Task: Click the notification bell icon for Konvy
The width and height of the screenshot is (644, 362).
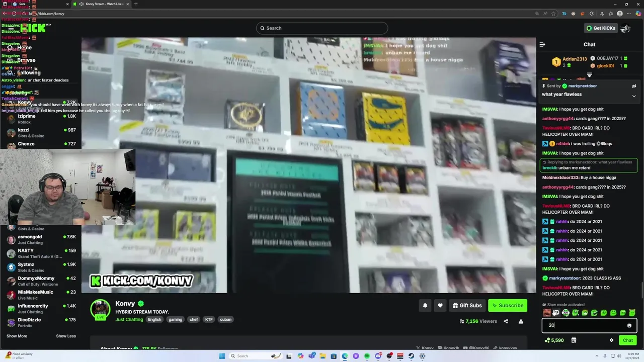Action: pos(425,305)
